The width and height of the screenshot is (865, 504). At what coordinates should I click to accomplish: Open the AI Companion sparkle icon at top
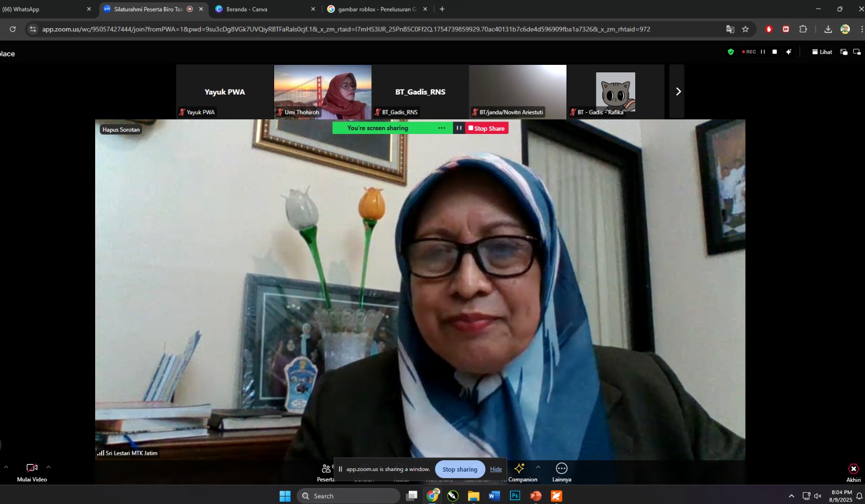point(789,52)
